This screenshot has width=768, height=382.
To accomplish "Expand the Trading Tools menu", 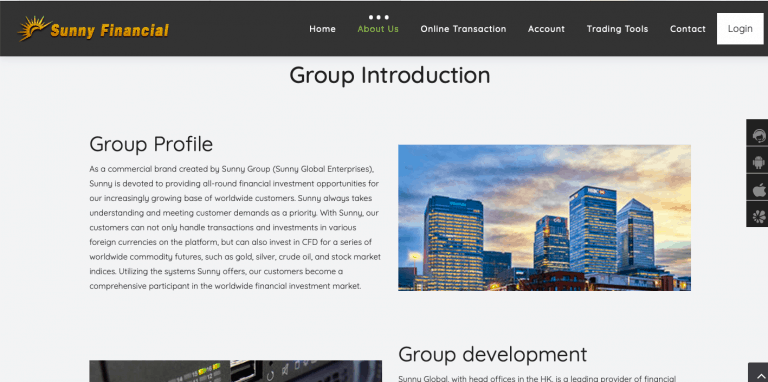I will tap(617, 29).
